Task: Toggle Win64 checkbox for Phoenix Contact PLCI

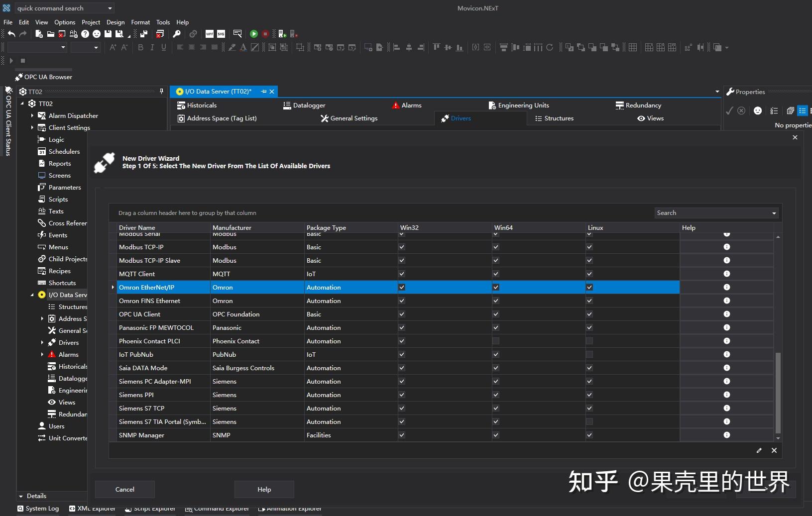Action: pyautogui.click(x=496, y=341)
